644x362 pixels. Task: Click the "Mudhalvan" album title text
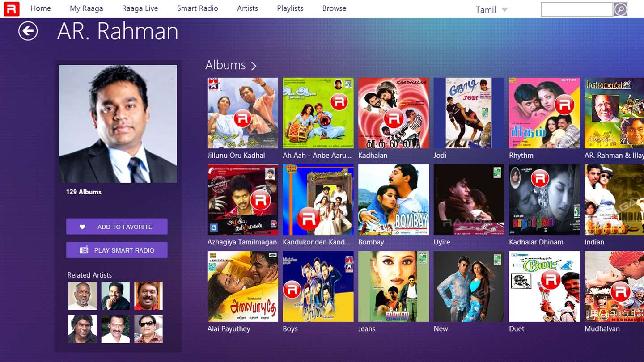602,329
